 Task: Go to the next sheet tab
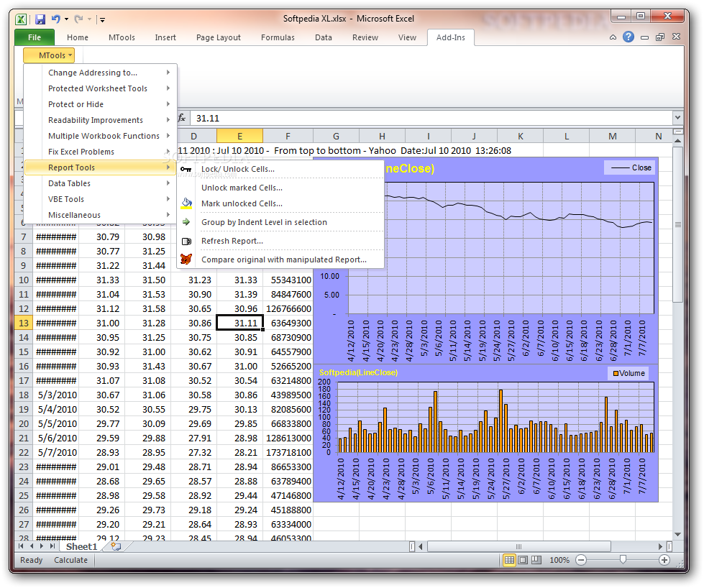pyautogui.click(x=42, y=546)
